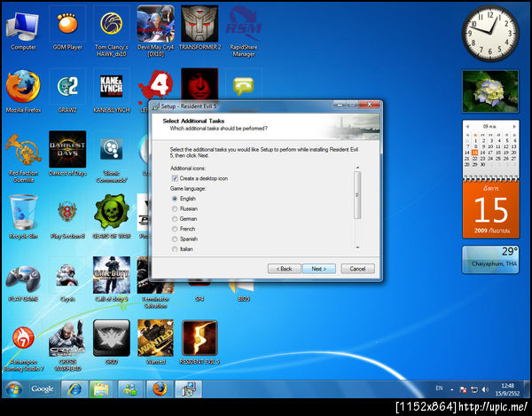Screen dimensions: 532x416
Task: Click the orange date 15 calendar tile
Action: [490, 209]
